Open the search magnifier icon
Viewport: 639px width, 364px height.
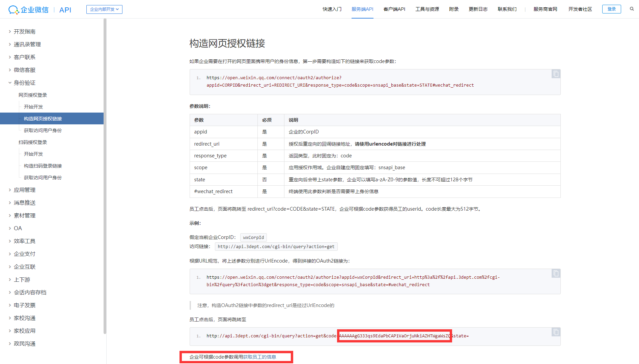tap(632, 9)
